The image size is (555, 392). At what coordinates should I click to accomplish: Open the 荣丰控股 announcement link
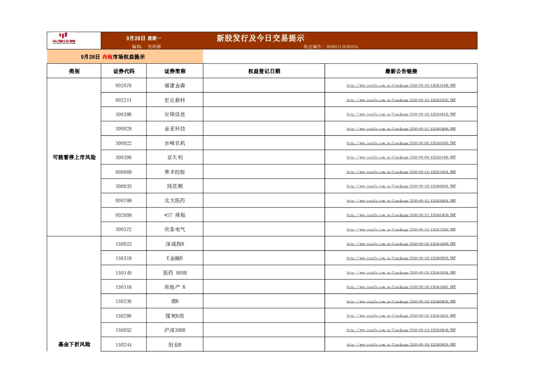pyautogui.click(x=401, y=172)
